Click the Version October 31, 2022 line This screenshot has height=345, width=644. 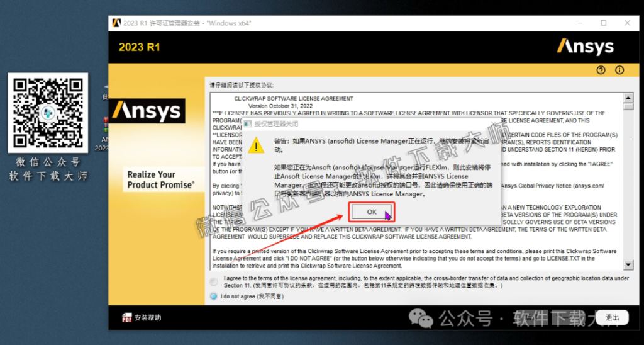click(280, 106)
